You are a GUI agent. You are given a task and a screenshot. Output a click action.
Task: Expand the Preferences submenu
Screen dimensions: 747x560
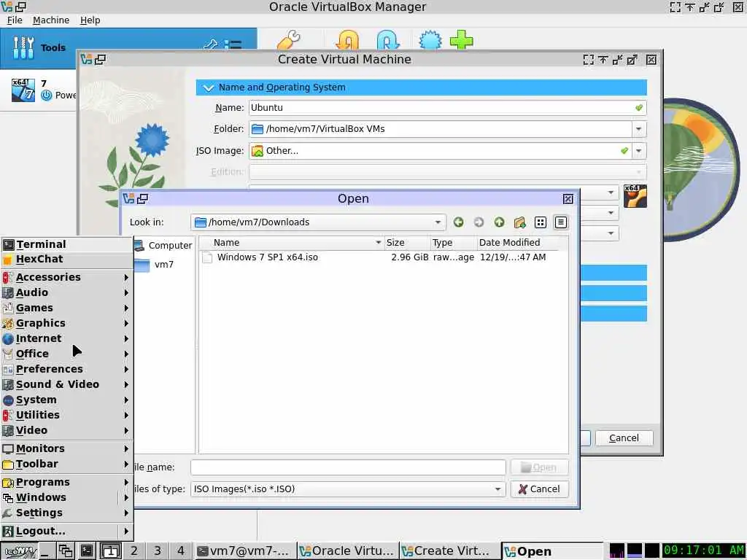click(66, 369)
